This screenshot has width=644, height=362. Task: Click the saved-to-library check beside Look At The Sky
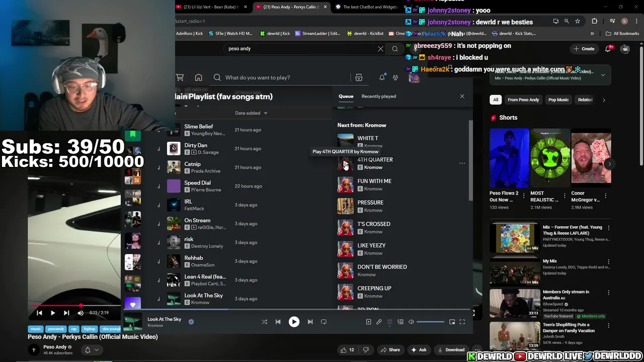(x=191, y=322)
